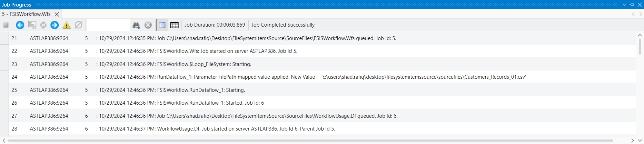The height and width of the screenshot is (144, 644).
Task: Click the tab scroll left chevron
Action: 633,14
